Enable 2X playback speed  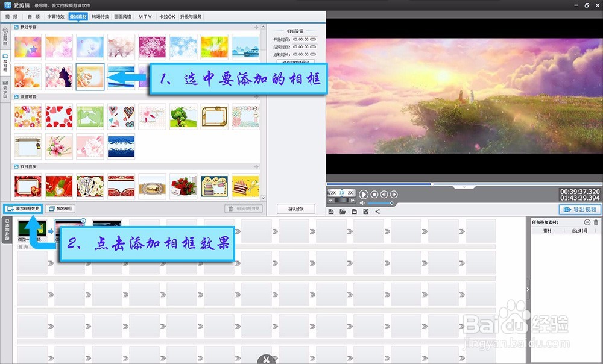click(x=350, y=193)
